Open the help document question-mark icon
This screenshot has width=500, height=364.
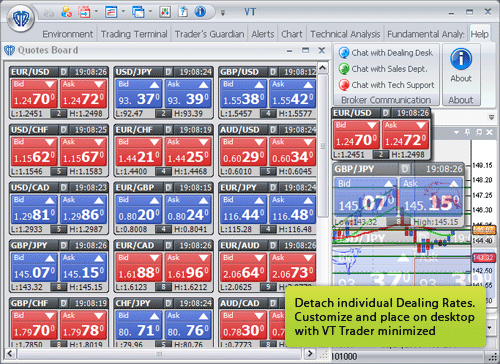pyautogui.click(x=182, y=12)
